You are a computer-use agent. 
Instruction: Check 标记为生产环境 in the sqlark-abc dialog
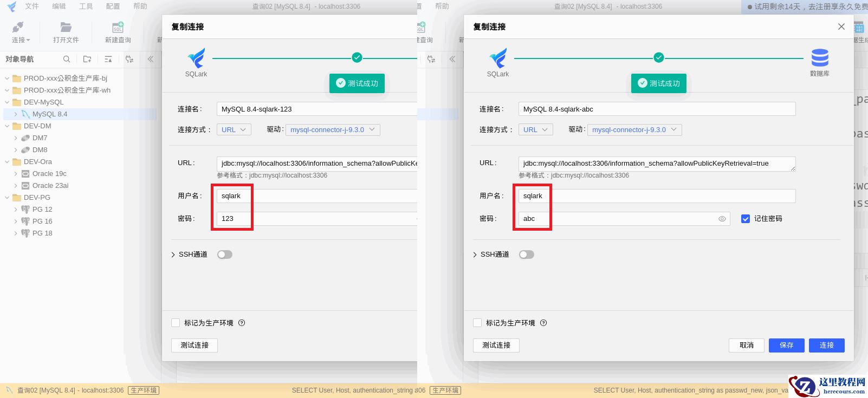coord(477,323)
